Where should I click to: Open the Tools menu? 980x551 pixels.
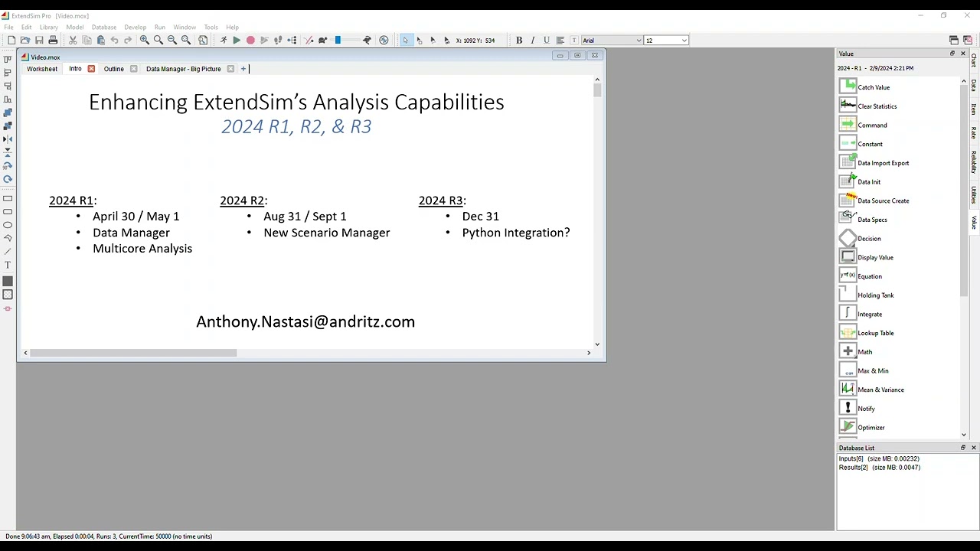(211, 27)
